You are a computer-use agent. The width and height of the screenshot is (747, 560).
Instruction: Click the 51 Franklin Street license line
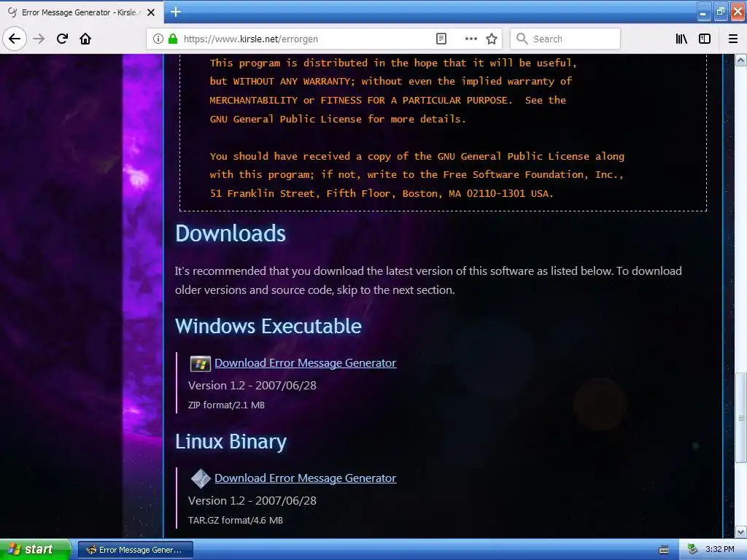[x=382, y=193]
